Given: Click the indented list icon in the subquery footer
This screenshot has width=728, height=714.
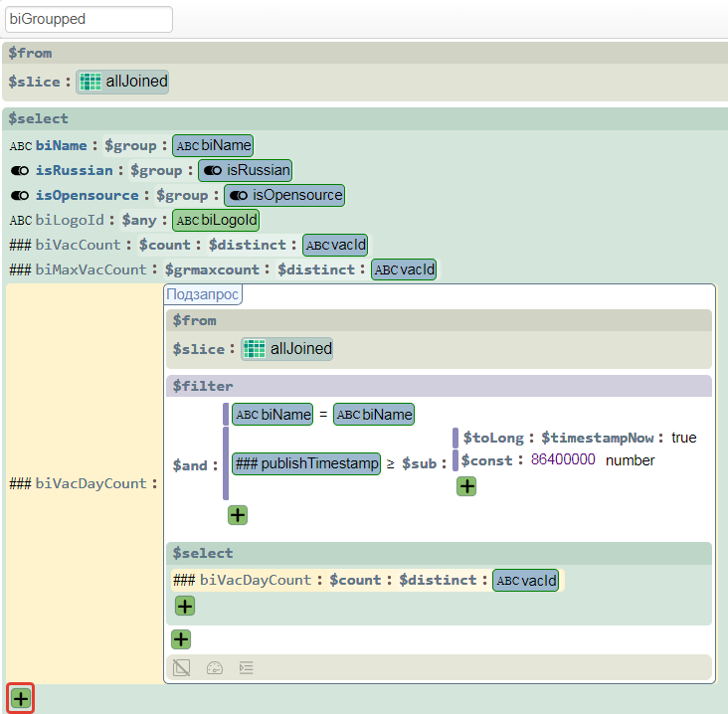Looking at the screenshot, I should point(247,668).
